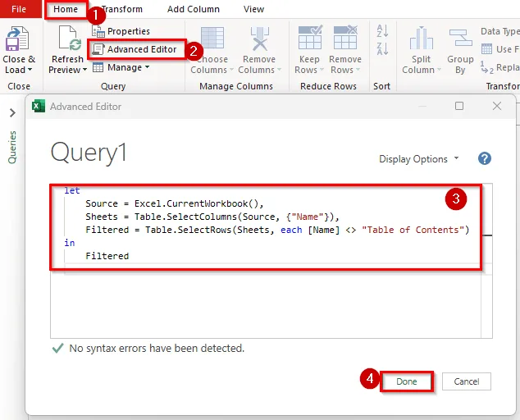Click the 'let' keyword line
Viewport: 520px width, 420px height.
72,190
